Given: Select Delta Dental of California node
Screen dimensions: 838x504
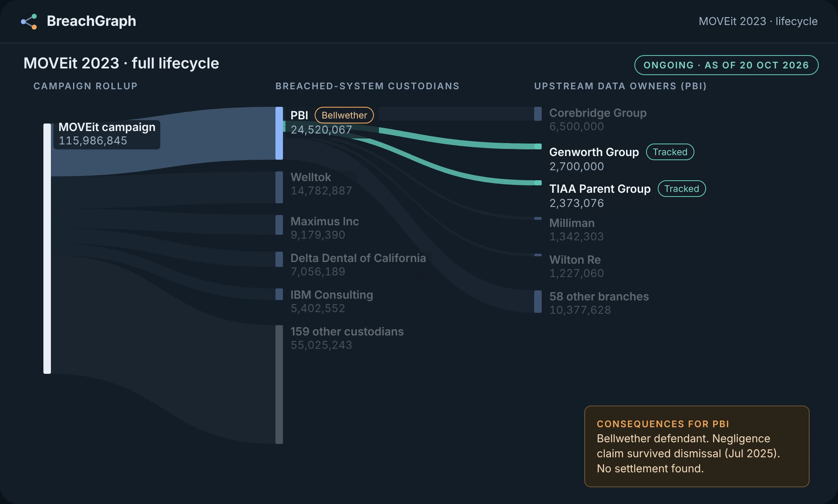Looking at the screenshot, I should [279, 259].
